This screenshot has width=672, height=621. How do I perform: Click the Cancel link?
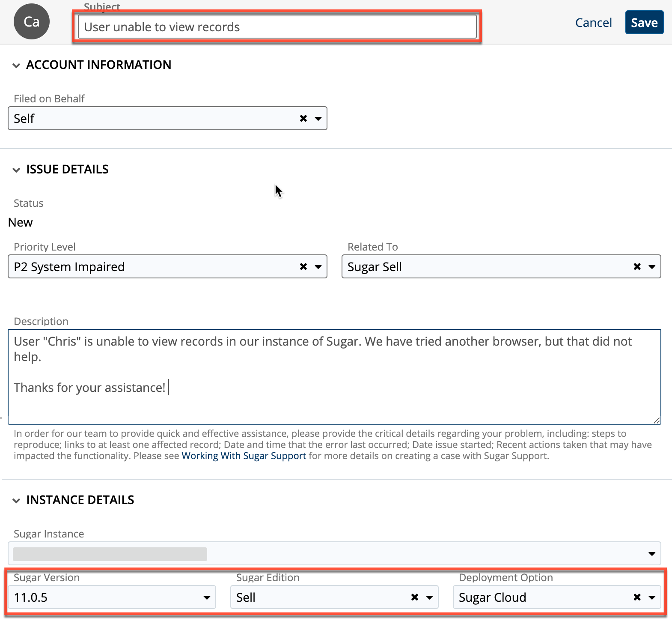[x=593, y=23]
